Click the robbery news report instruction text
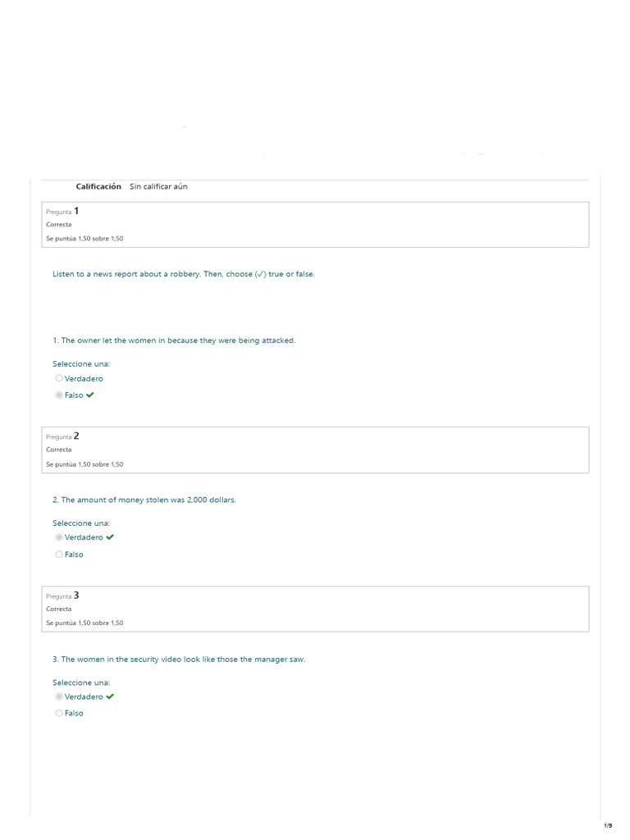The height and width of the screenshot is (840, 630). (183, 274)
